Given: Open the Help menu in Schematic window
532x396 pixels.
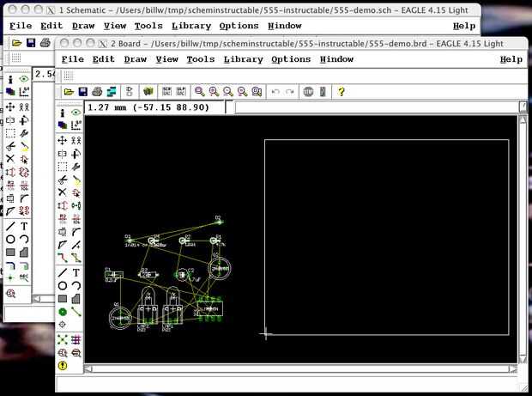Looking at the screenshot, I should [x=464, y=26].
